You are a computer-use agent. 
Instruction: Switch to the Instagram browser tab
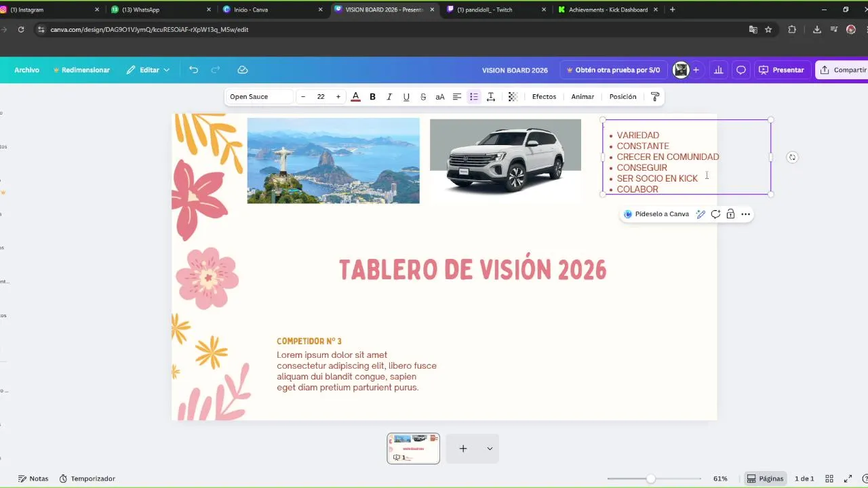click(47, 9)
